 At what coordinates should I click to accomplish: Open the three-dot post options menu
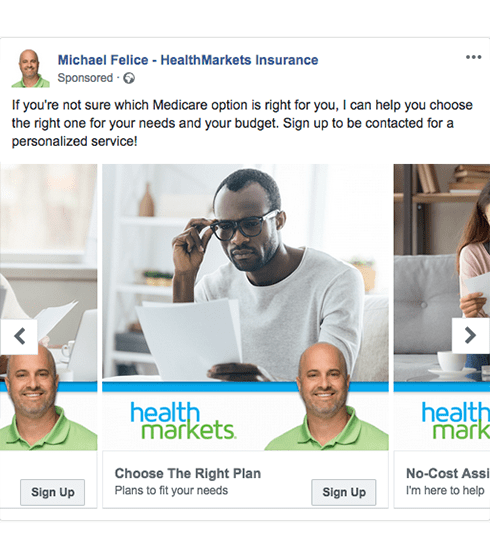[473, 57]
